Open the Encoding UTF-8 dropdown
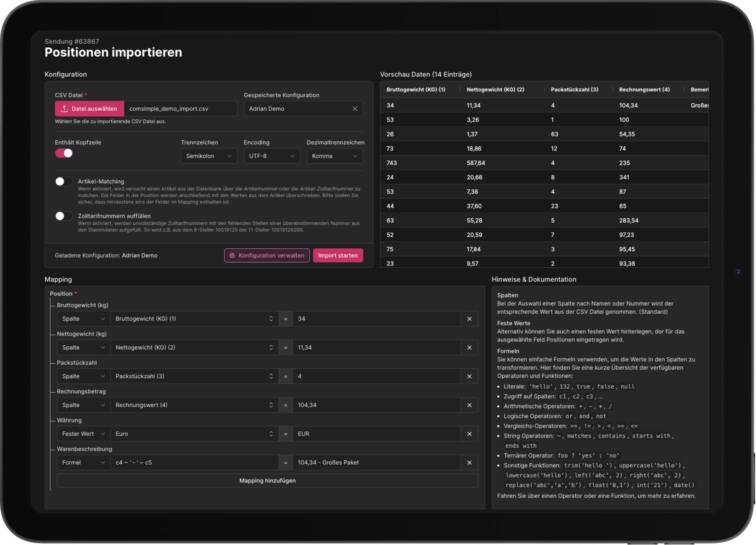Viewport: 756px width, 545px height. [272, 156]
